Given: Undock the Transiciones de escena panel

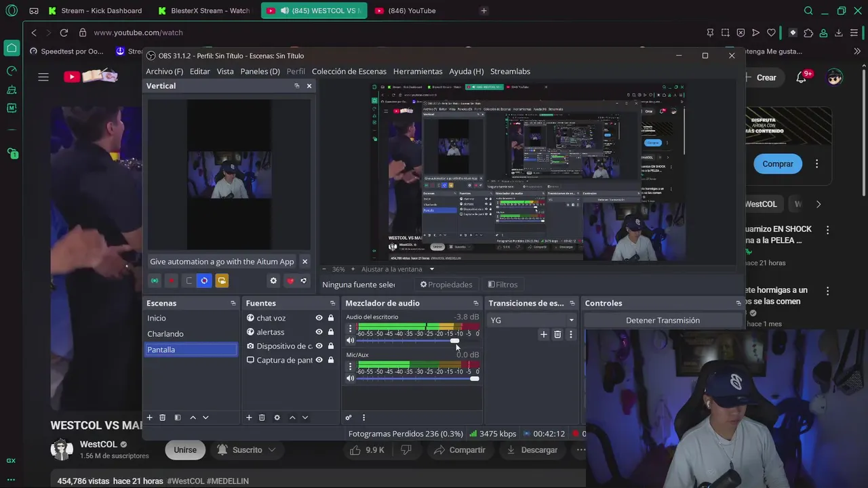Looking at the screenshot, I should pyautogui.click(x=572, y=303).
